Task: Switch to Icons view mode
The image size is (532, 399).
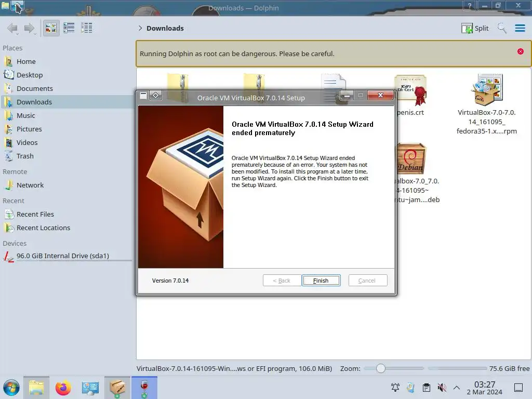Action: coord(51,28)
